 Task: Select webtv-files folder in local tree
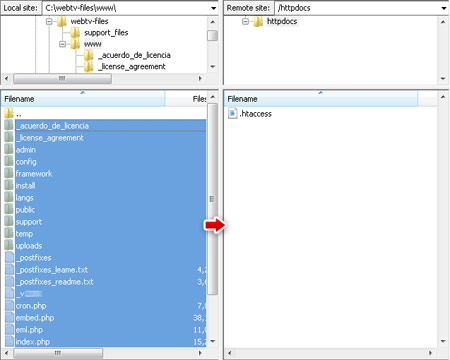click(89, 21)
